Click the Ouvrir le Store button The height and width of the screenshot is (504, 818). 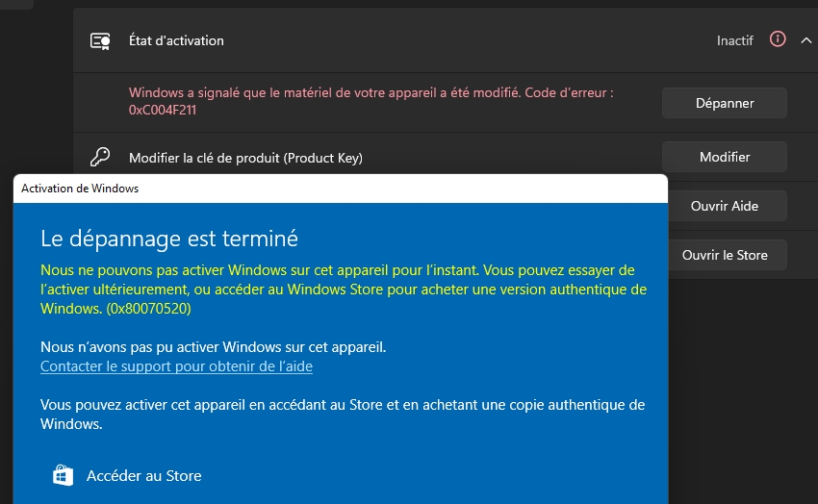(724, 255)
